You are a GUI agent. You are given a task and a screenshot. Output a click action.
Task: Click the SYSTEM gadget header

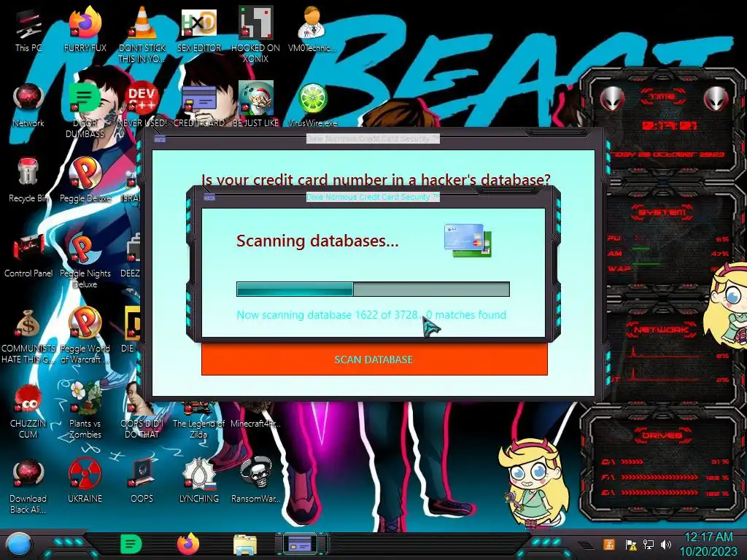point(662,212)
